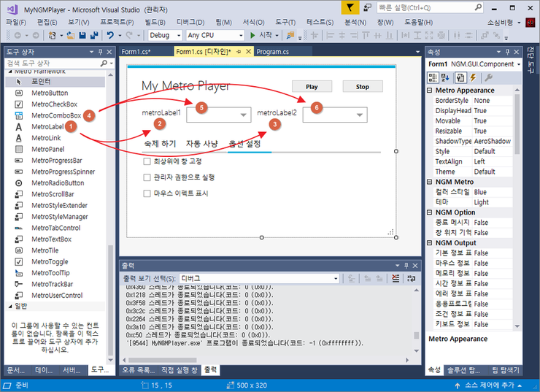
Task: Open the '오류 목록' bottom tab
Action: [x=139, y=370]
